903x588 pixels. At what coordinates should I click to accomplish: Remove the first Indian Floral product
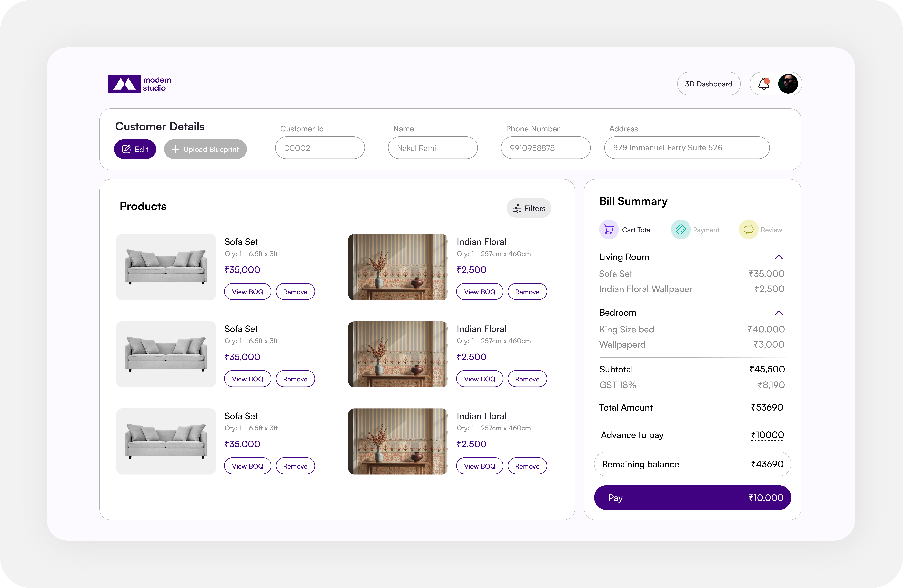(x=527, y=292)
